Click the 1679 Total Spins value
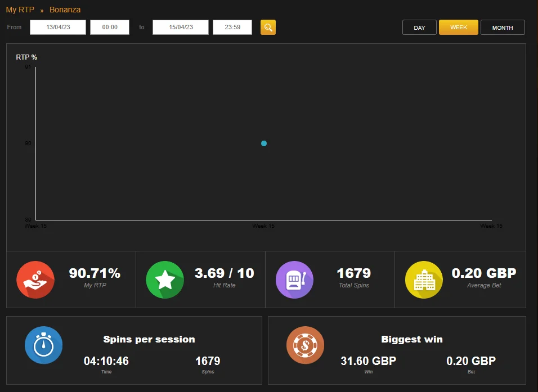 point(354,273)
